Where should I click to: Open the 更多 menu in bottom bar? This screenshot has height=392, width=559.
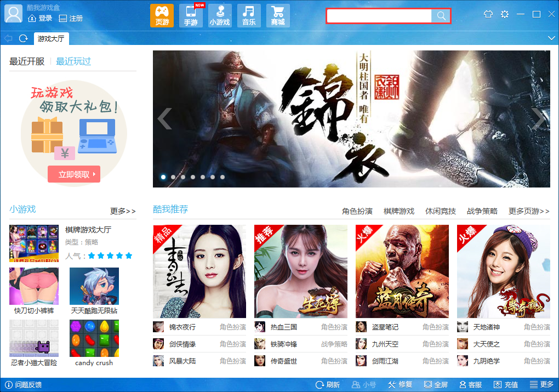click(541, 384)
